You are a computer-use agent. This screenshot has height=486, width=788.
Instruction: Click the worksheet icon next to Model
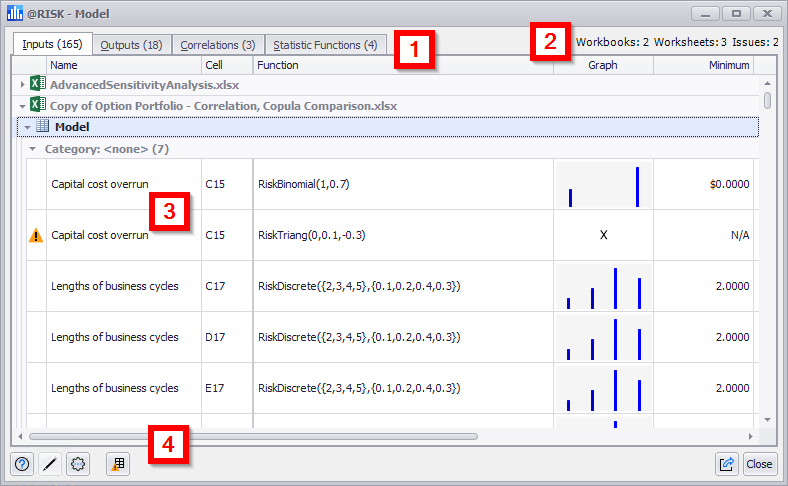43,127
